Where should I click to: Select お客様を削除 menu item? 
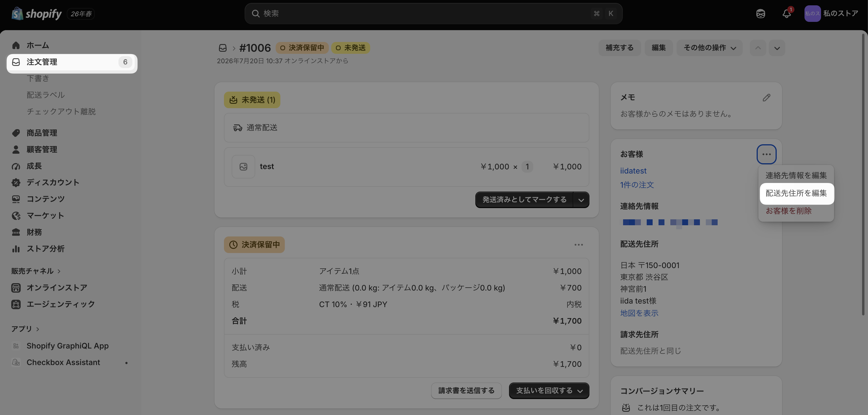pos(789,211)
